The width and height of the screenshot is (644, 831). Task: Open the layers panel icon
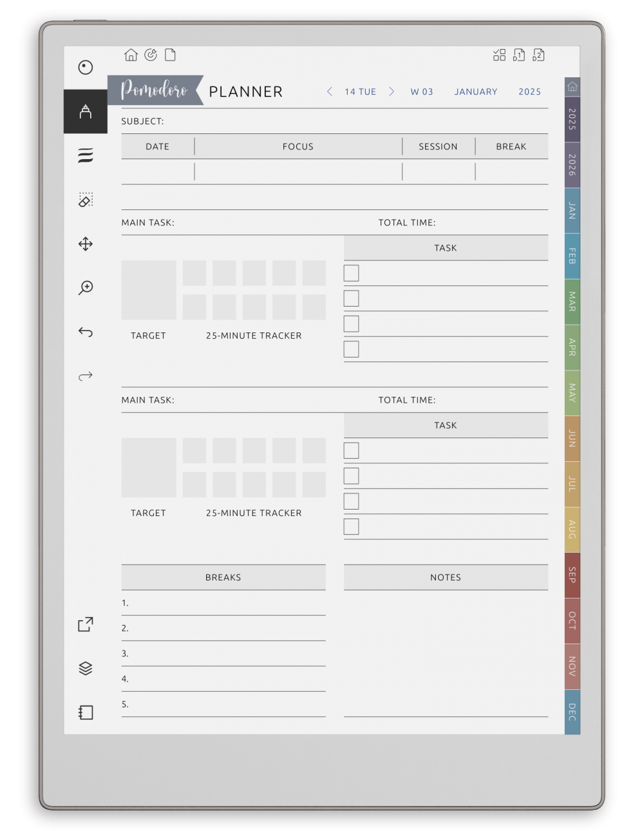pyautogui.click(x=86, y=668)
